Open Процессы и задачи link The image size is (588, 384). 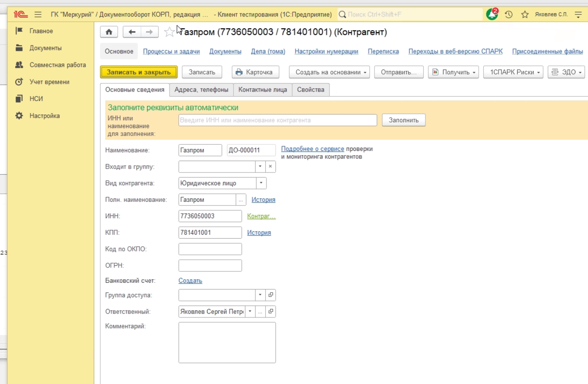[171, 51]
